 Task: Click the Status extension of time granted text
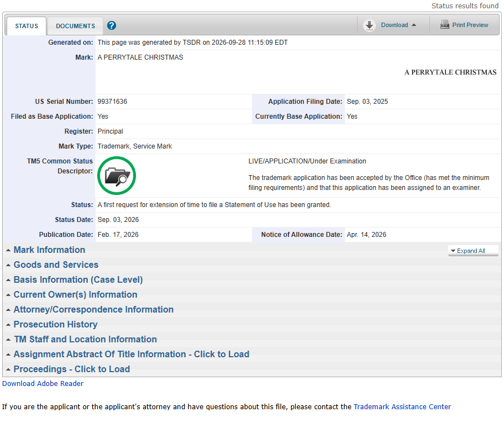pyautogui.click(x=214, y=204)
